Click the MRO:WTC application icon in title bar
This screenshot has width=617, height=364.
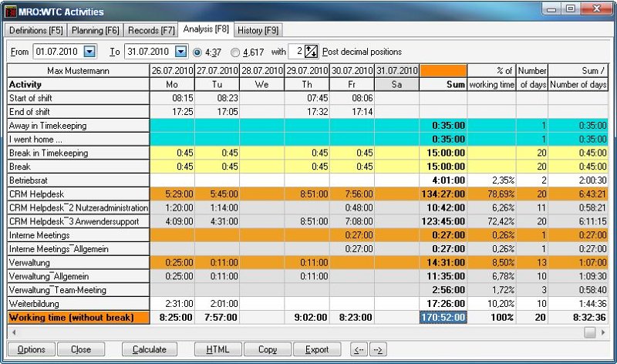click(12, 12)
